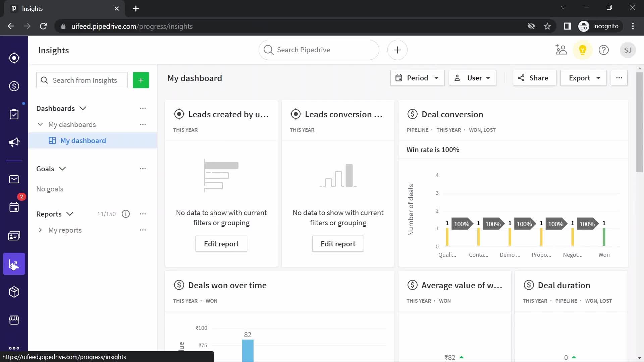
Task: Open SJ account avatar menu
Action: pos(628,50)
